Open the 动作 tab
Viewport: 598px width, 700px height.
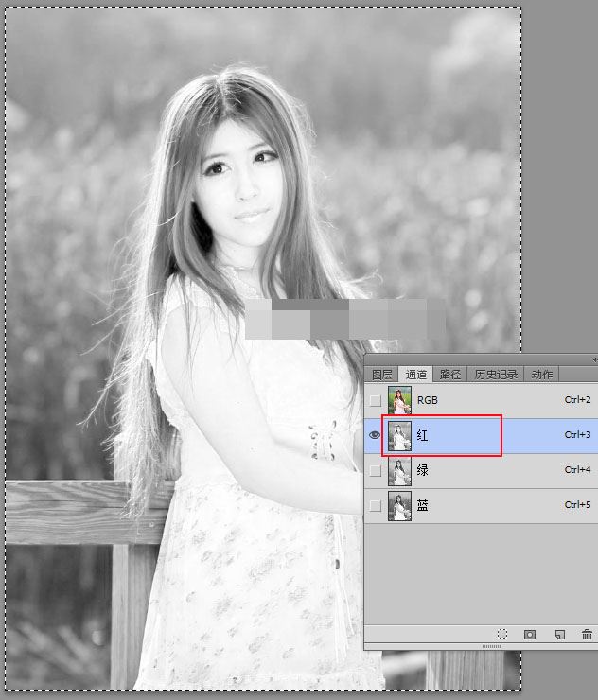pyautogui.click(x=542, y=375)
